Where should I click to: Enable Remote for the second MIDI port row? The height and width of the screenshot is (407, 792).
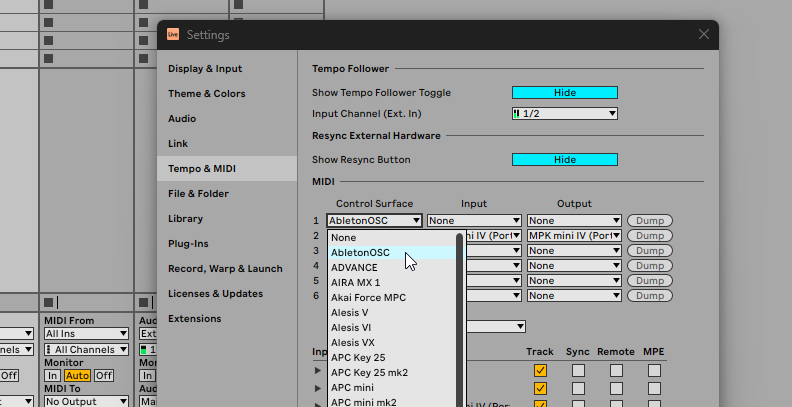[x=616, y=388]
